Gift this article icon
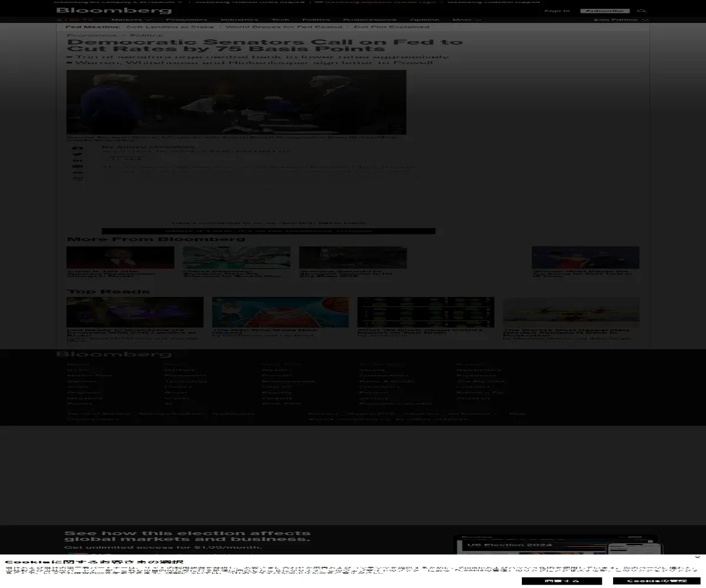The image size is (706, 588). (x=78, y=179)
